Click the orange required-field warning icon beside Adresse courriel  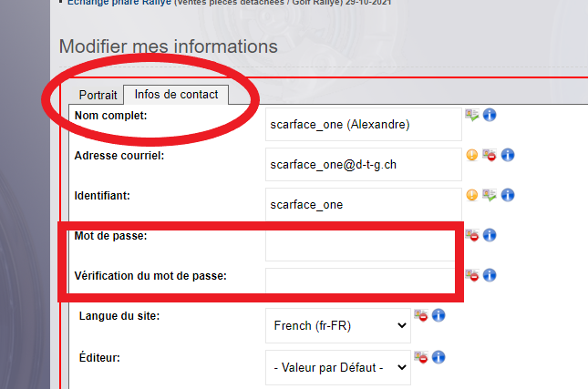pyautogui.click(x=471, y=155)
